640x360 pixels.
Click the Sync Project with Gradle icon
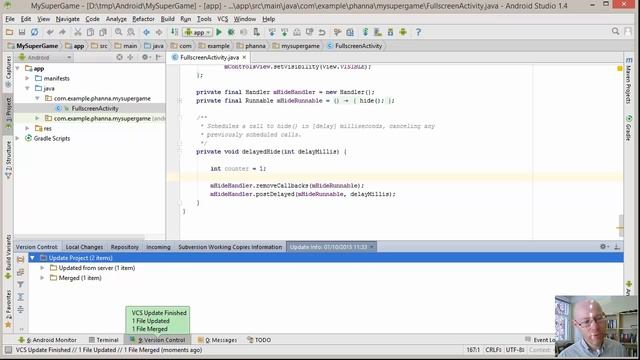[365, 32]
